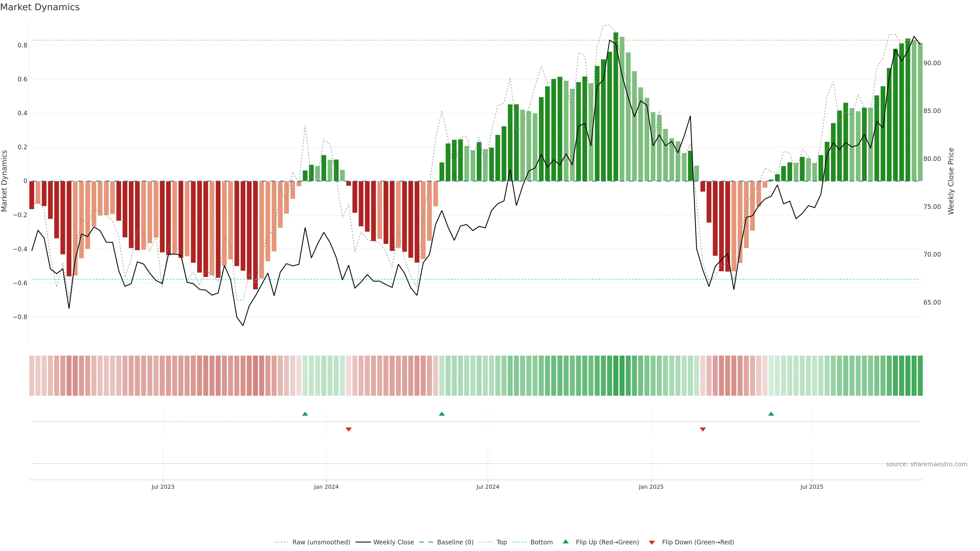Viewport: 980px width, 551px height.
Task: Click the Weekly Close Price axis title
Action: tap(951, 181)
